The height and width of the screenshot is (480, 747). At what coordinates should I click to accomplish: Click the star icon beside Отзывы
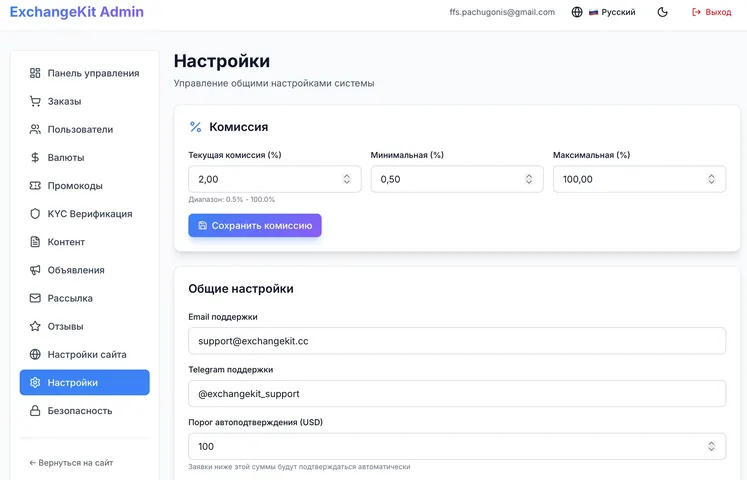coord(35,326)
